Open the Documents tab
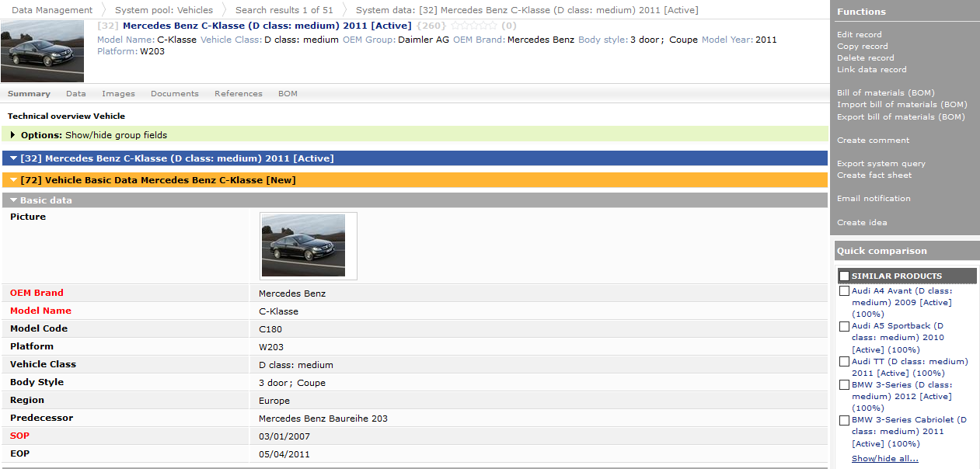The height and width of the screenshot is (469, 980). pyautogui.click(x=175, y=94)
